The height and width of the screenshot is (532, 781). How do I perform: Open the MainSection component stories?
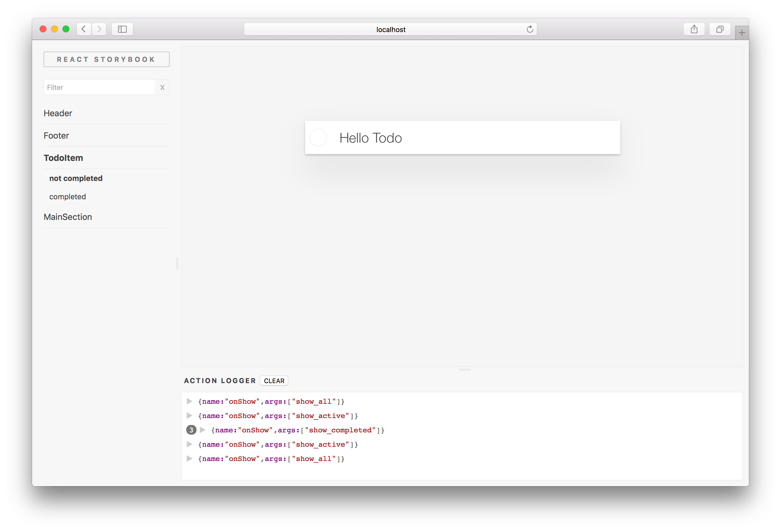[68, 217]
